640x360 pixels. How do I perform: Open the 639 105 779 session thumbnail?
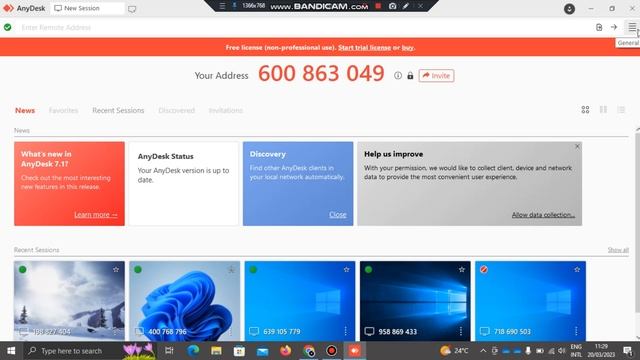point(300,301)
